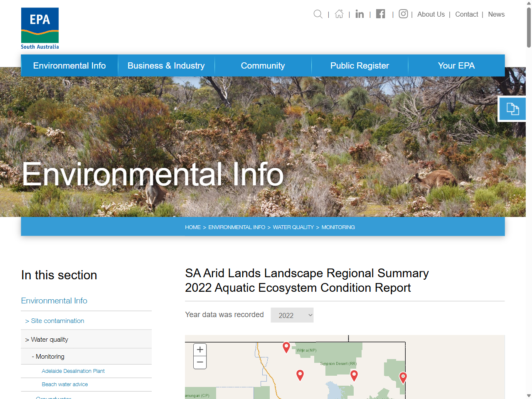Screen dimensions: 532x399
Task: Select the map marker above Witjira NP
Action: click(x=286, y=347)
